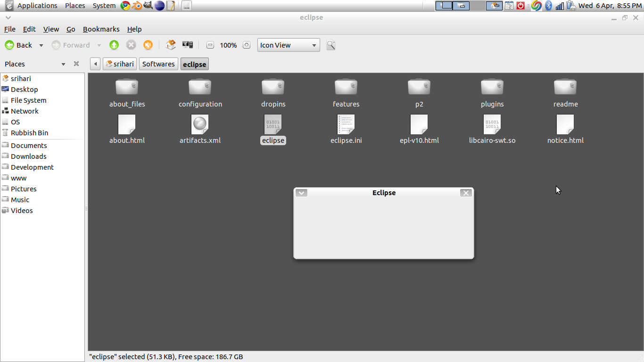Launch Chrome from the top panel
Image resolution: width=644 pixels, height=362 pixels.
click(x=125, y=6)
